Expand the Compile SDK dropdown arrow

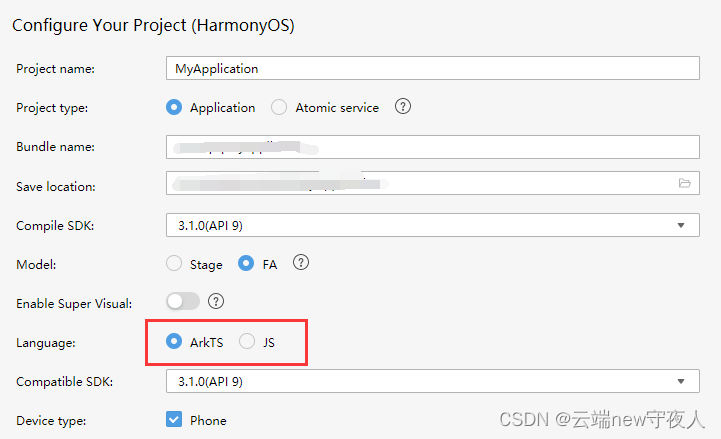point(681,225)
